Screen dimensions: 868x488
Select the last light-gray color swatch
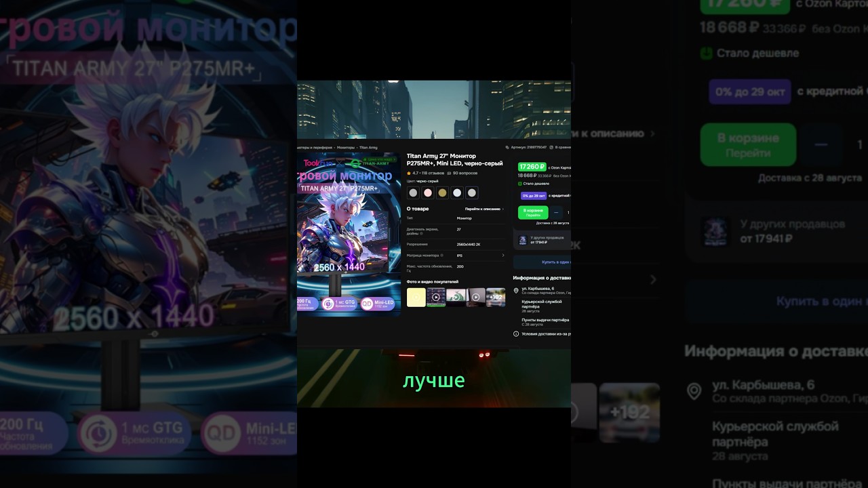(x=472, y=192)
